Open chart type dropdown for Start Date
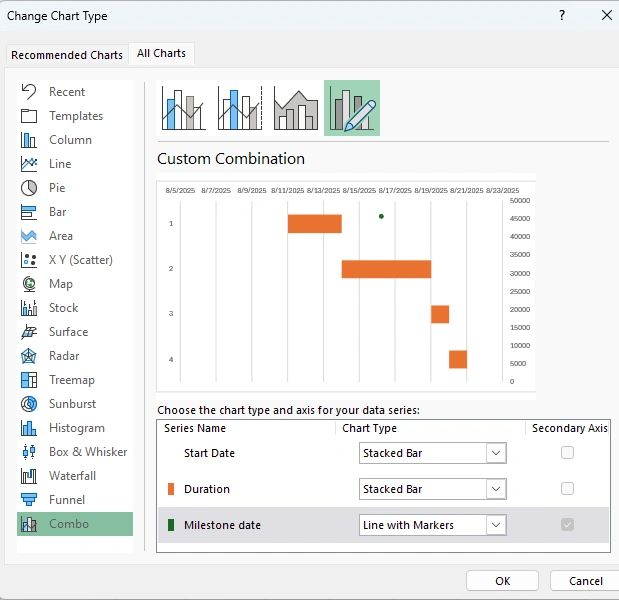This screenshot has height=600, width=619. (496, 453)
